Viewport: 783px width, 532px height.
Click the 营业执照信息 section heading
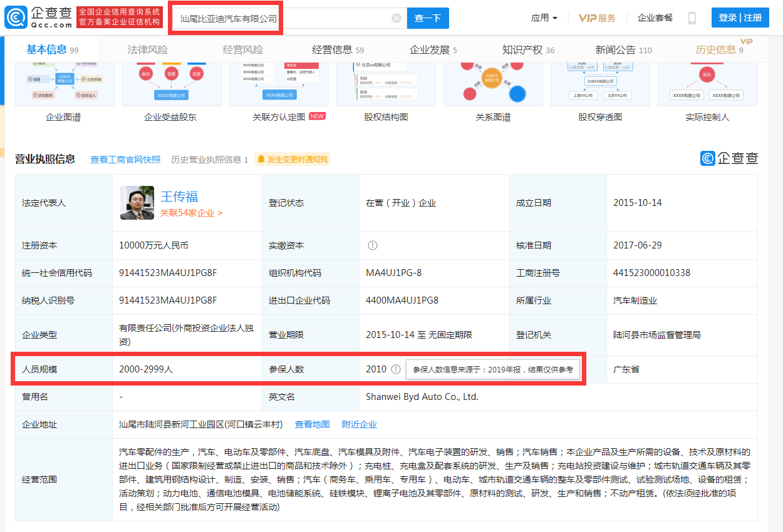click(45, 159)
